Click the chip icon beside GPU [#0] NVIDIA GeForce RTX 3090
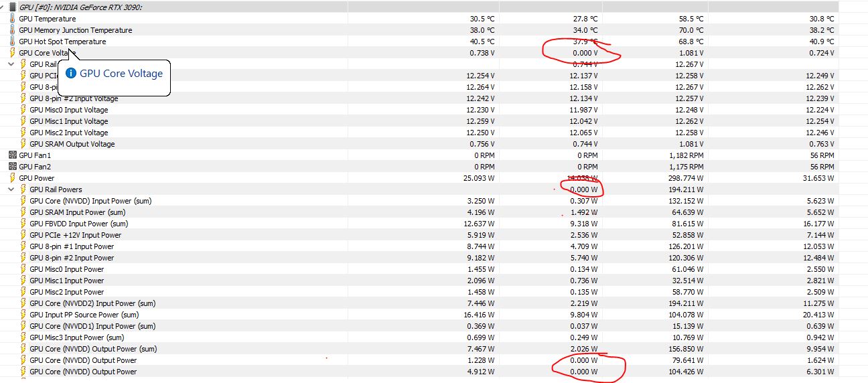Screen dimensions: 868x383 13,7
